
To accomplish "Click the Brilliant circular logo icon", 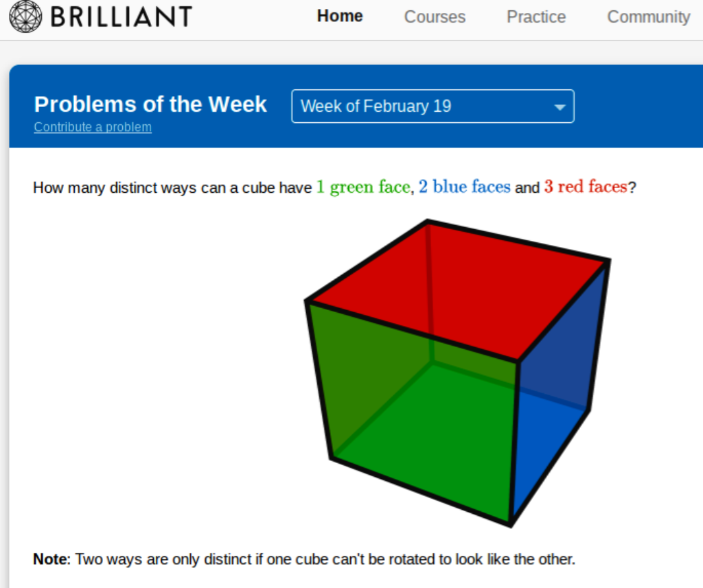I will [x=25, y=16].
